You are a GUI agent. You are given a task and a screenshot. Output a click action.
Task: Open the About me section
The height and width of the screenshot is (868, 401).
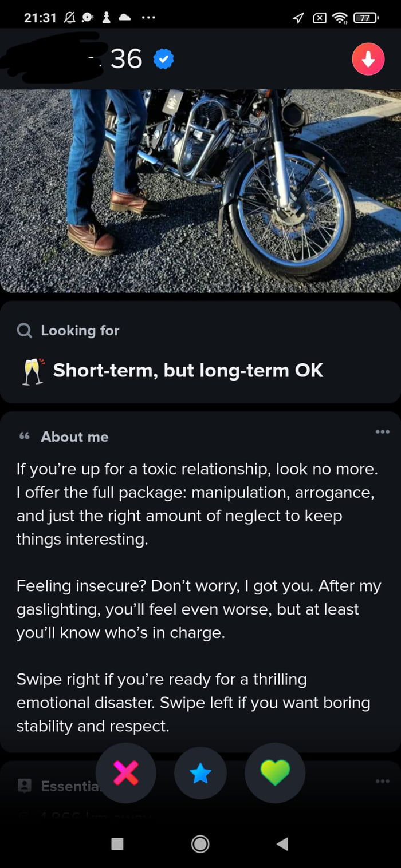200,572
